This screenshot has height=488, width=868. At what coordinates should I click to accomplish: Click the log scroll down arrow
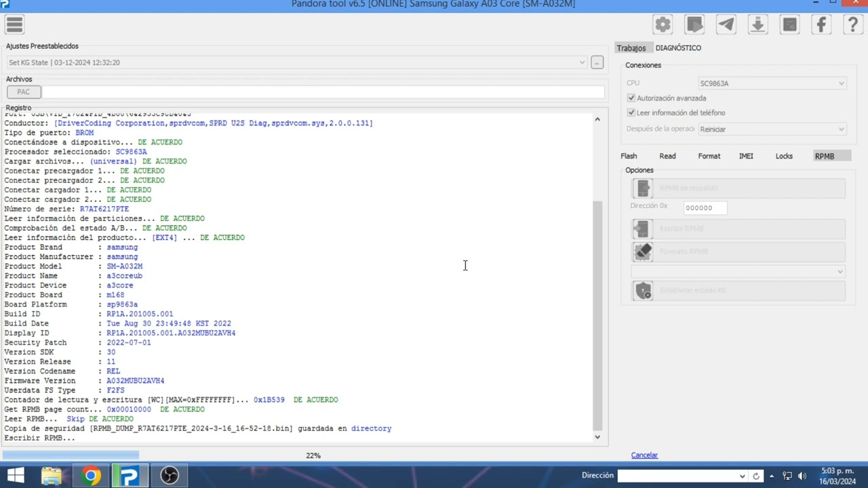[597, 436]
